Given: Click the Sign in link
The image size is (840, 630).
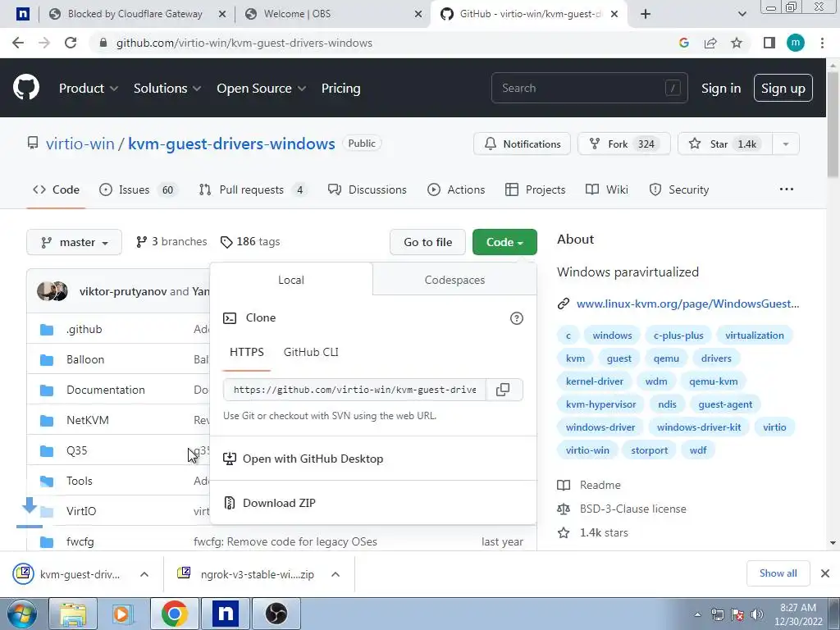Looking at the screenshot, I should coord(721,89).
